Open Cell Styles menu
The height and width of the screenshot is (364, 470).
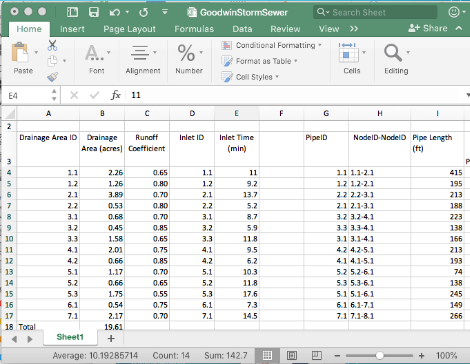coord(250,77)
